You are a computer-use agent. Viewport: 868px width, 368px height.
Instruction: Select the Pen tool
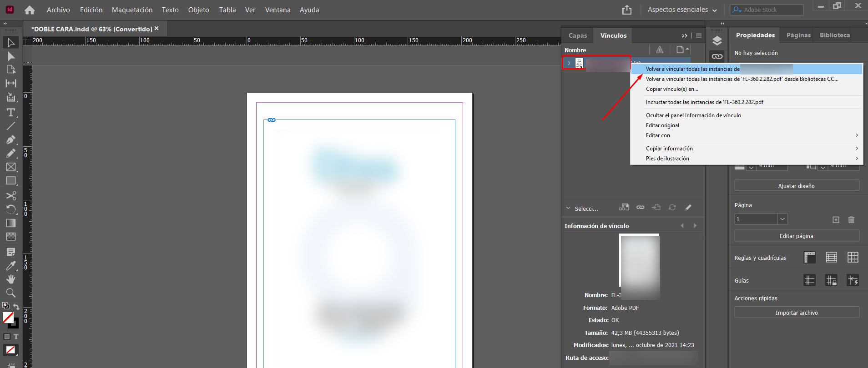[11, 139]
